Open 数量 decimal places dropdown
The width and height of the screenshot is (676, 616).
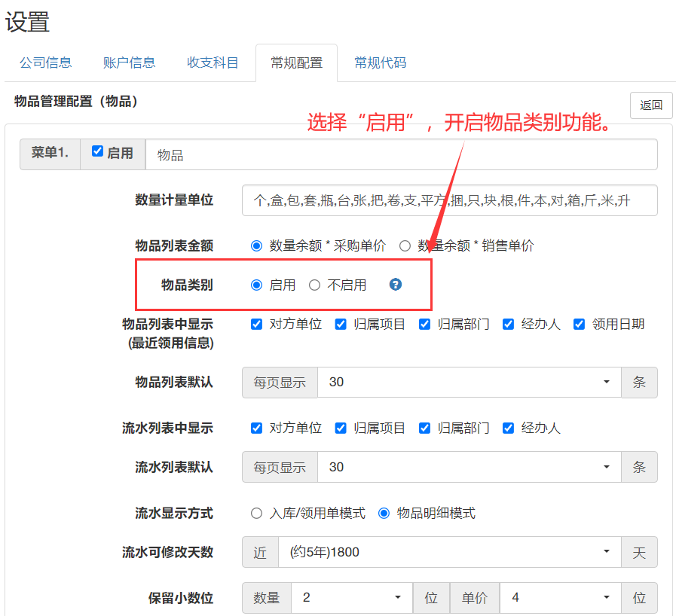click(351, 597)
